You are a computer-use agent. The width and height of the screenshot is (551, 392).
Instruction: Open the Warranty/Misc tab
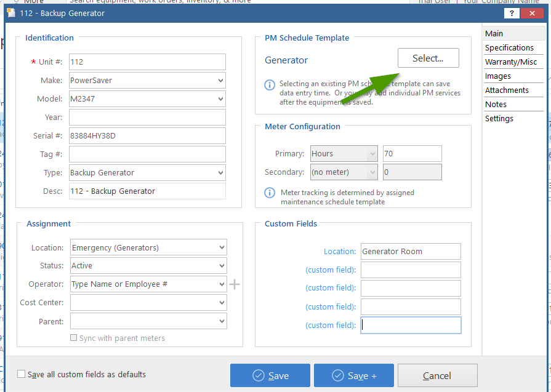(513, 62)
